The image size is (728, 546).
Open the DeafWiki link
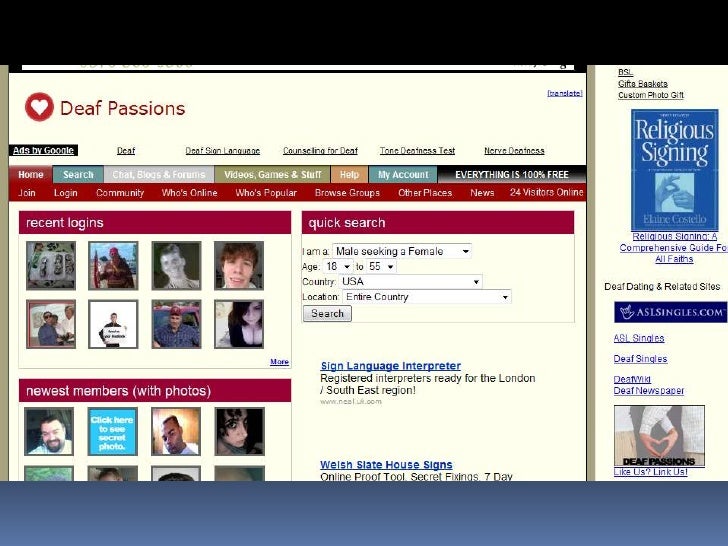[632, 379]
